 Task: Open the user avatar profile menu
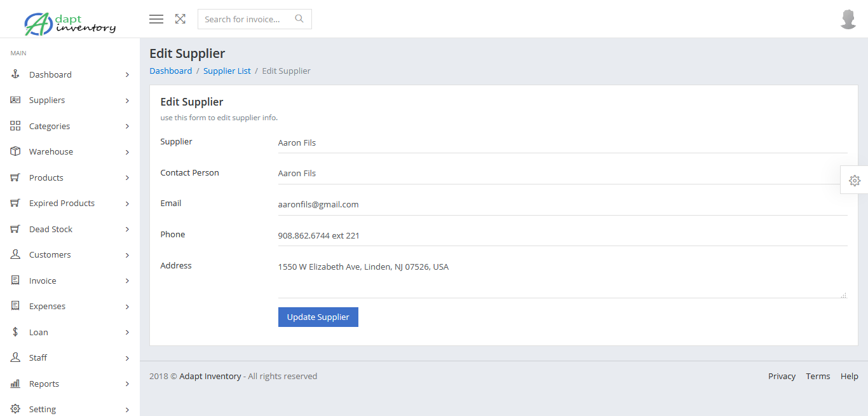click(848, 19)
